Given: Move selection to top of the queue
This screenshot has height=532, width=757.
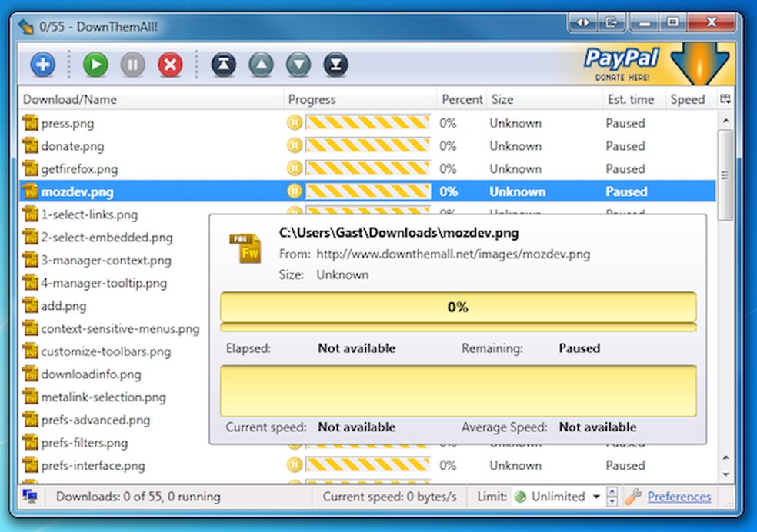Looking at the screenshot, I should pos(224,65).
